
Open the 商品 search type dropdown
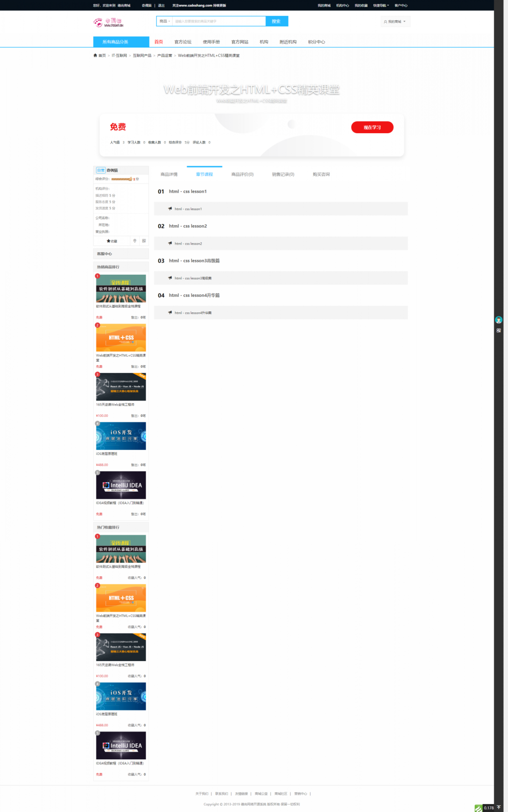point(165,21)
